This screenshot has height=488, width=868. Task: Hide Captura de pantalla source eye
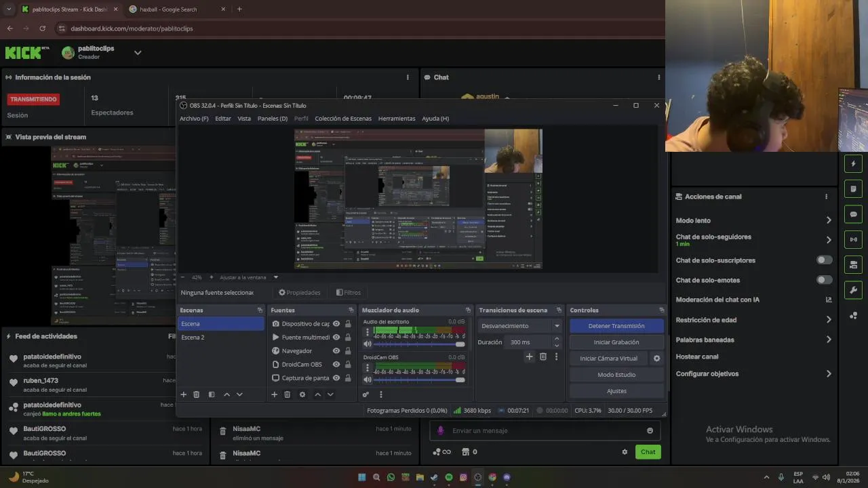(x=336, y=378)
